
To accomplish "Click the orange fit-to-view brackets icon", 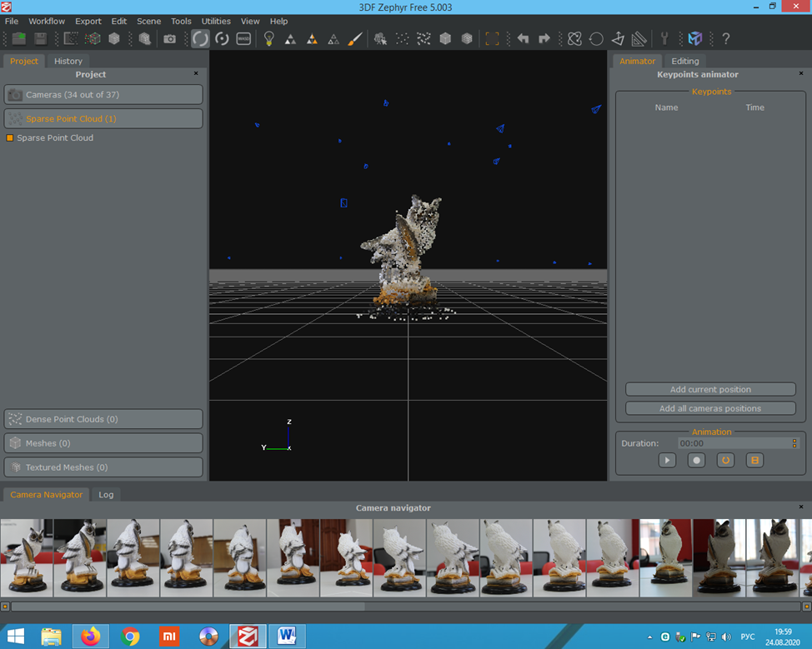I will (x=492, y=39).
